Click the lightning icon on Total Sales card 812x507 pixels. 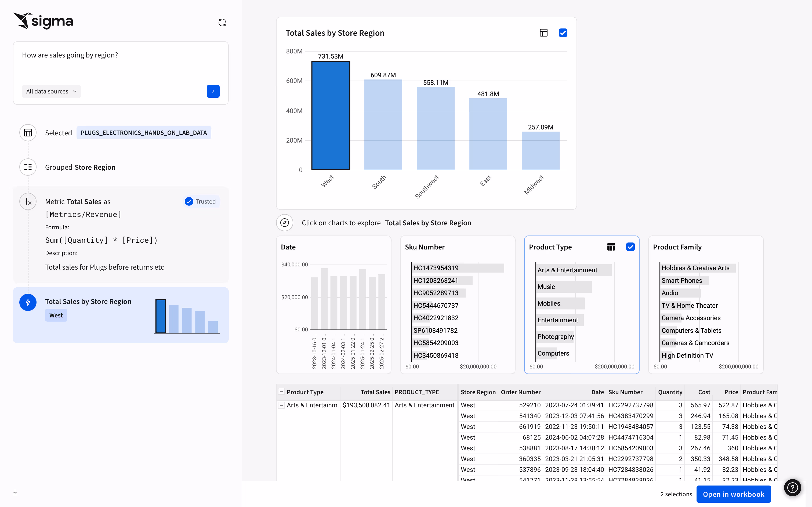pos(28,302)
